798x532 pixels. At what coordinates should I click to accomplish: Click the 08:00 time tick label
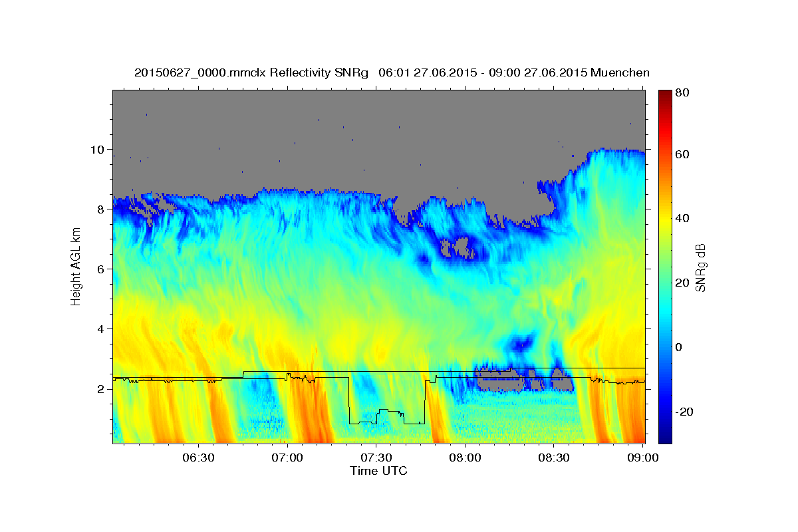pos(465,458)
